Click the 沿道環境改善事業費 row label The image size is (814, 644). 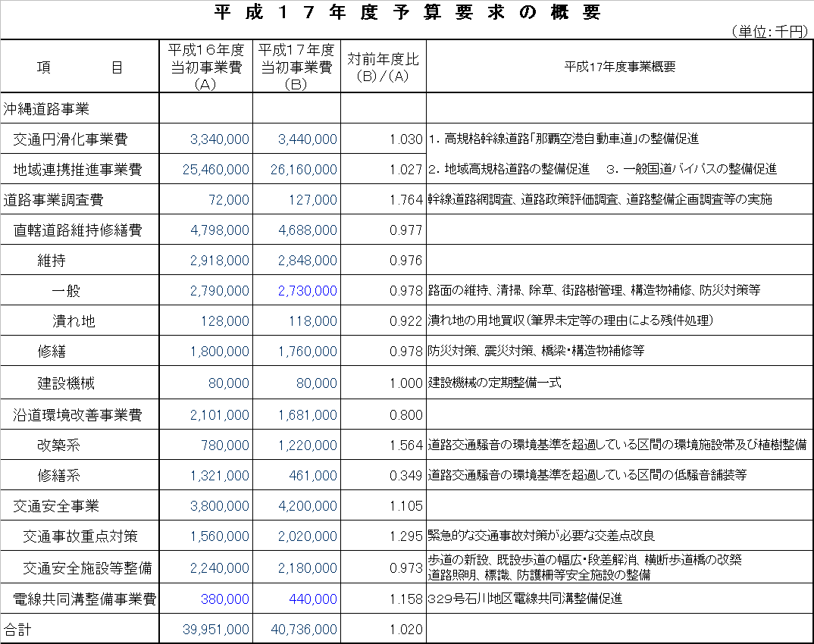pyautogui.click(x=77, y=415)
